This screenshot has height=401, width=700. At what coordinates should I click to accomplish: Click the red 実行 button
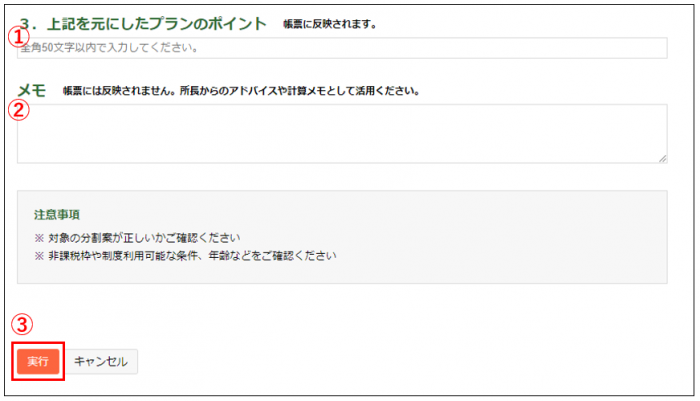(38, 361)
